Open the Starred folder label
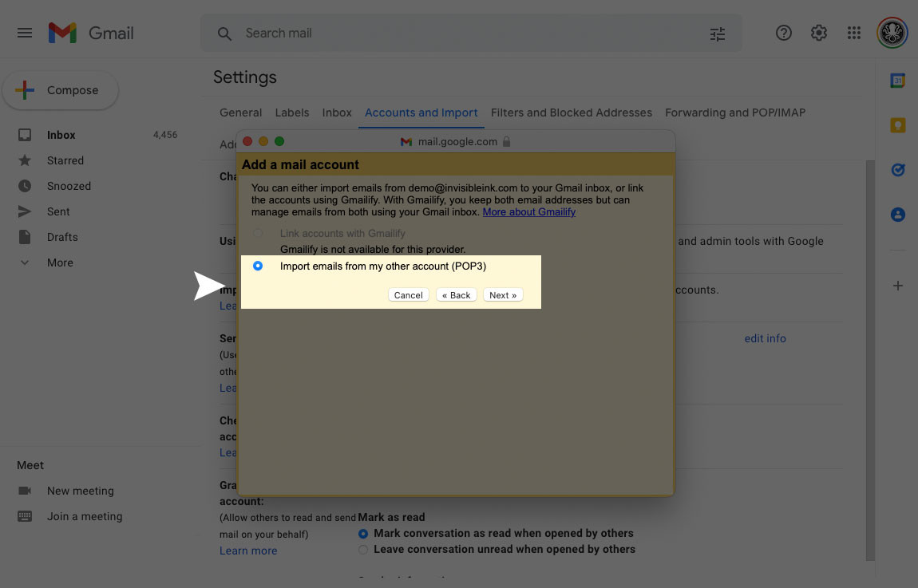Viewport: 918px width, 588px height. pyautogui.click(x=65, y=160)
